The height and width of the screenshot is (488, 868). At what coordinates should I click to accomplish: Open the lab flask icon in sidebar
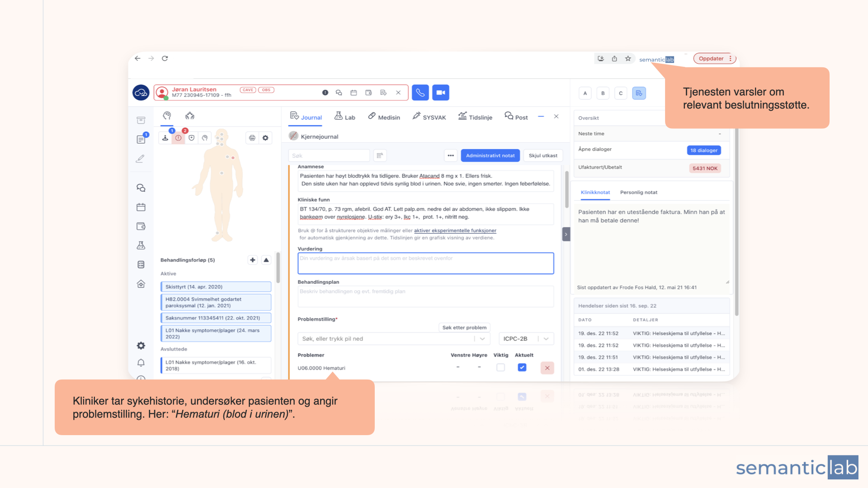(141, 245)
